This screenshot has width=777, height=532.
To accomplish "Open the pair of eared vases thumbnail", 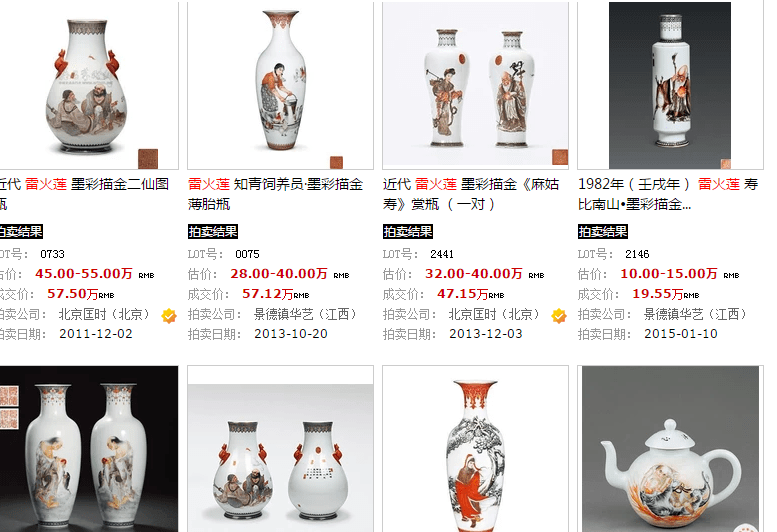I will point(280,449).
